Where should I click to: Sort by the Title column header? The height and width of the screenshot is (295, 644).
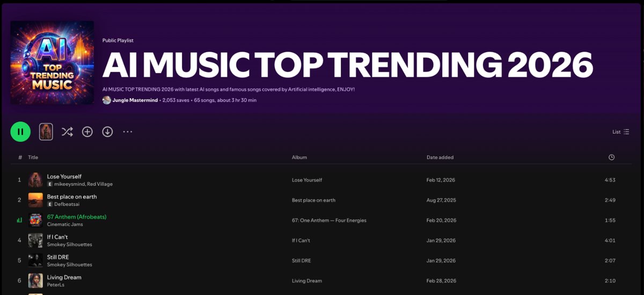tap(33, 157)
